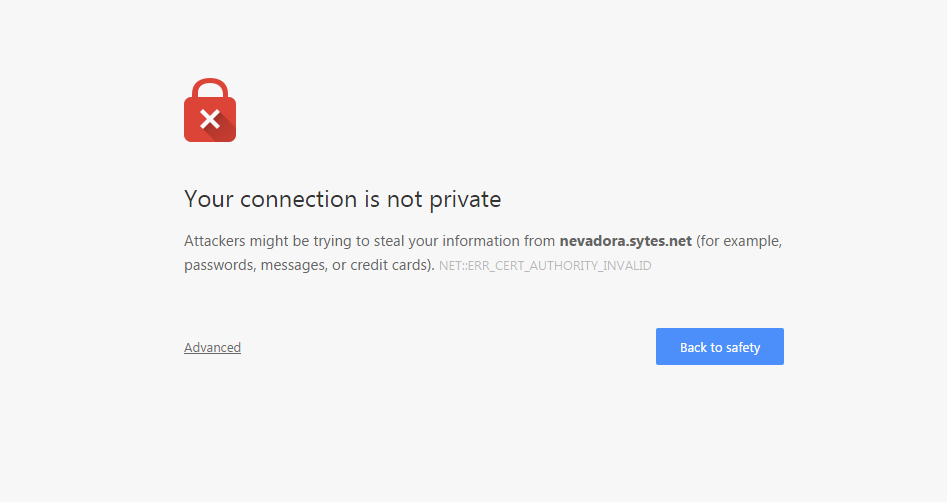The width and height of the screenshot is (947, 502).
Task: Click the word "passwords" in the warning
Action: pyautogui.click(x=220, y=265)
